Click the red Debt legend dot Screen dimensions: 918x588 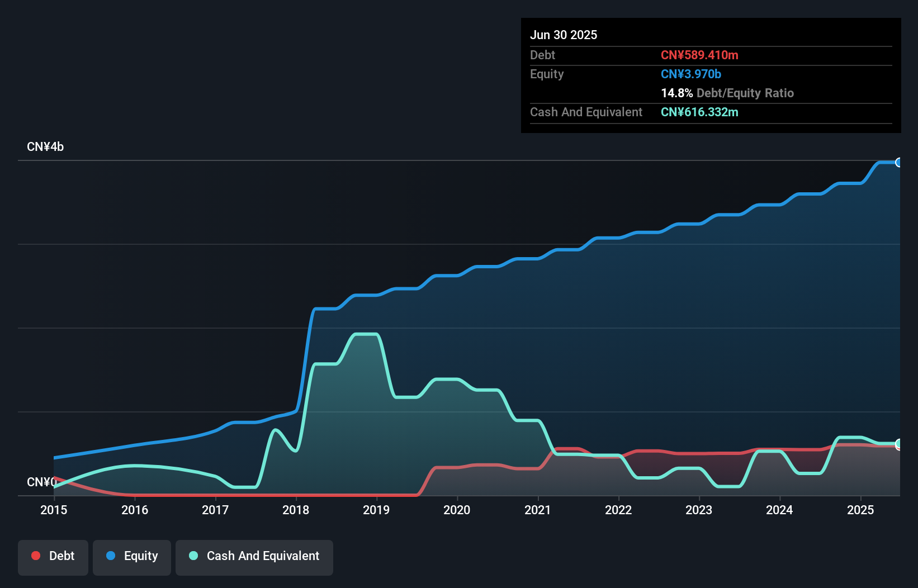coord(35,556)
